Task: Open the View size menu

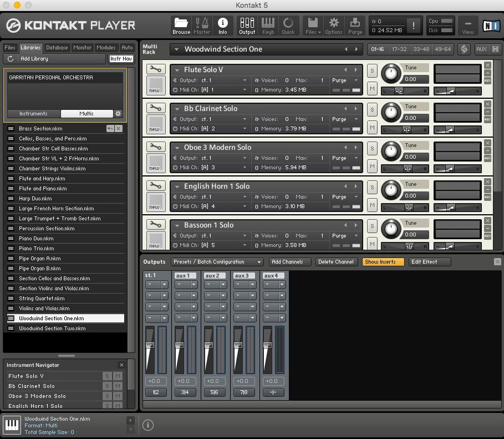Action: [467, 26]
